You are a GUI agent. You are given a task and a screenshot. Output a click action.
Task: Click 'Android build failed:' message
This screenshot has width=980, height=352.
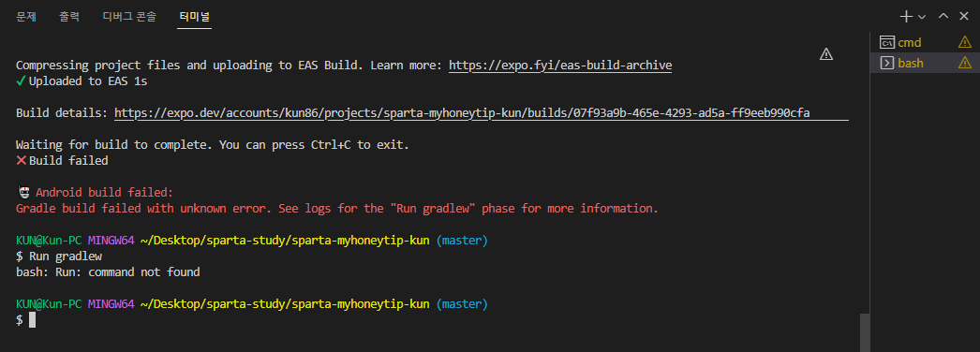pyautogui.click(x=104, y=192)
